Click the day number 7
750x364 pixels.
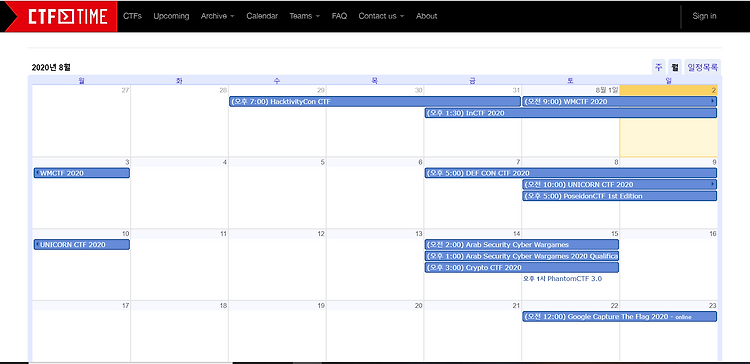[518, 162]
